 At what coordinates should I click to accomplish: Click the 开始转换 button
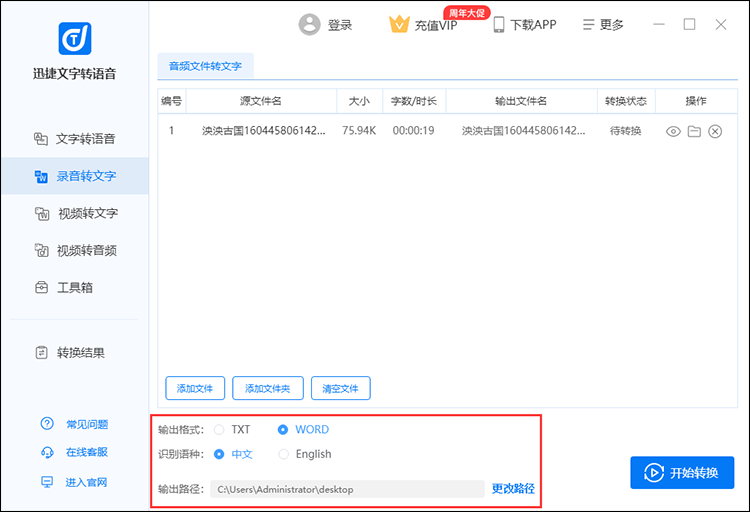click(x=682, y=473)
